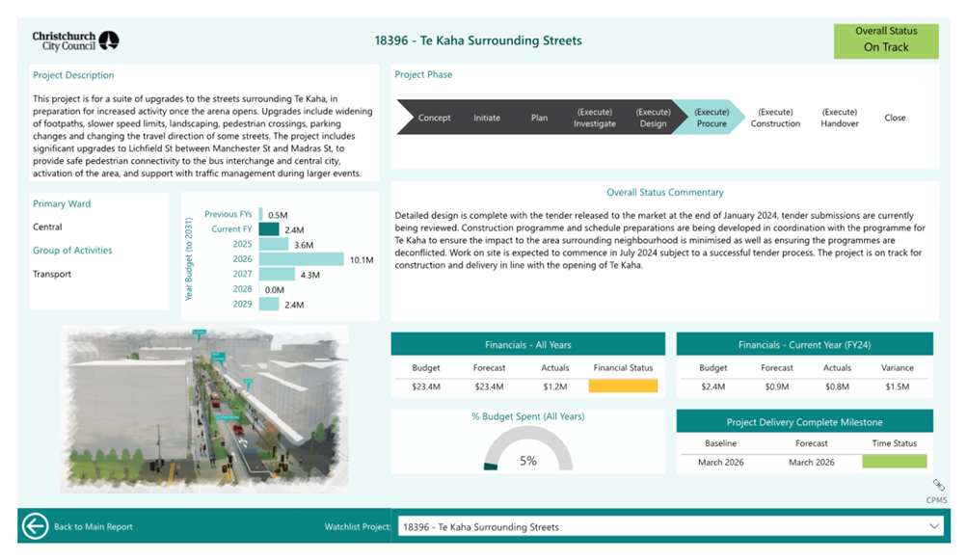Click the % Budget Spent (All Years) title
The height and width of the screenshot is (560, 967).
coord(528,416)
